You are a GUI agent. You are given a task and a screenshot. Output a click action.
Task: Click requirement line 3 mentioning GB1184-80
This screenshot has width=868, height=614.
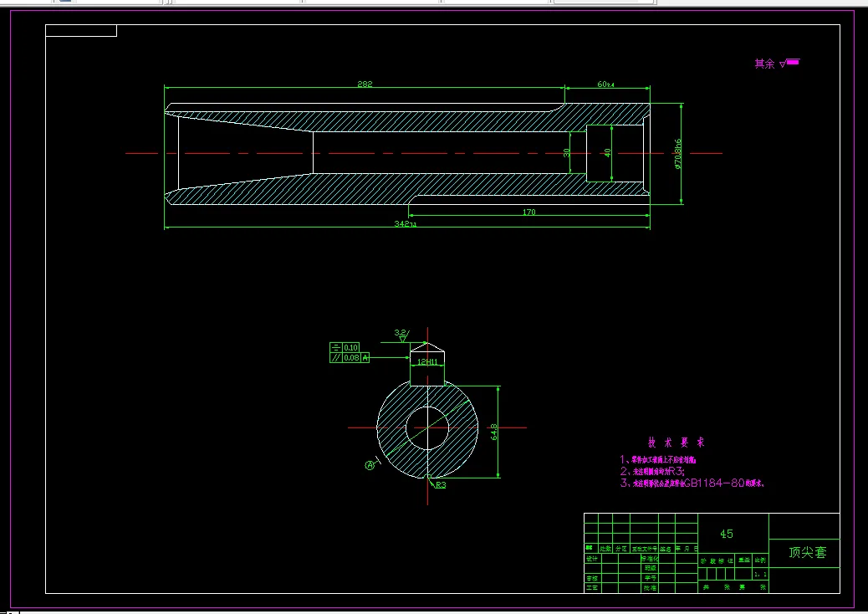(692, 483)
